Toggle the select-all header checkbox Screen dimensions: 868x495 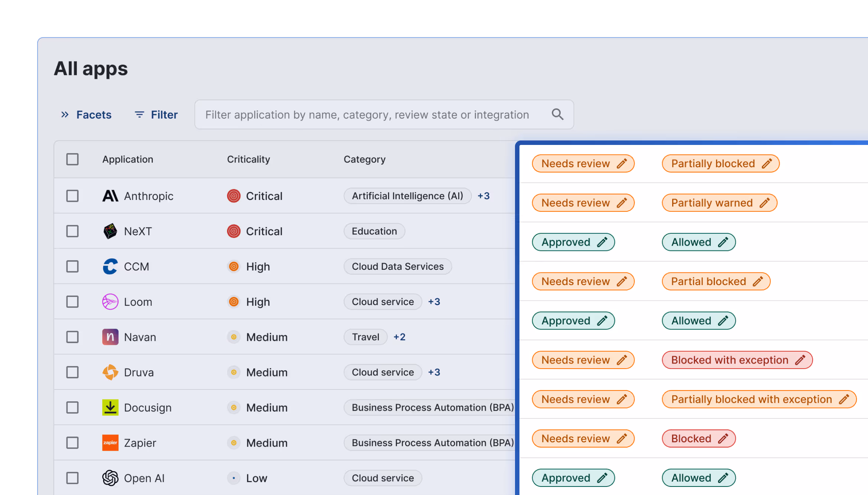click(x=72, y=159)
